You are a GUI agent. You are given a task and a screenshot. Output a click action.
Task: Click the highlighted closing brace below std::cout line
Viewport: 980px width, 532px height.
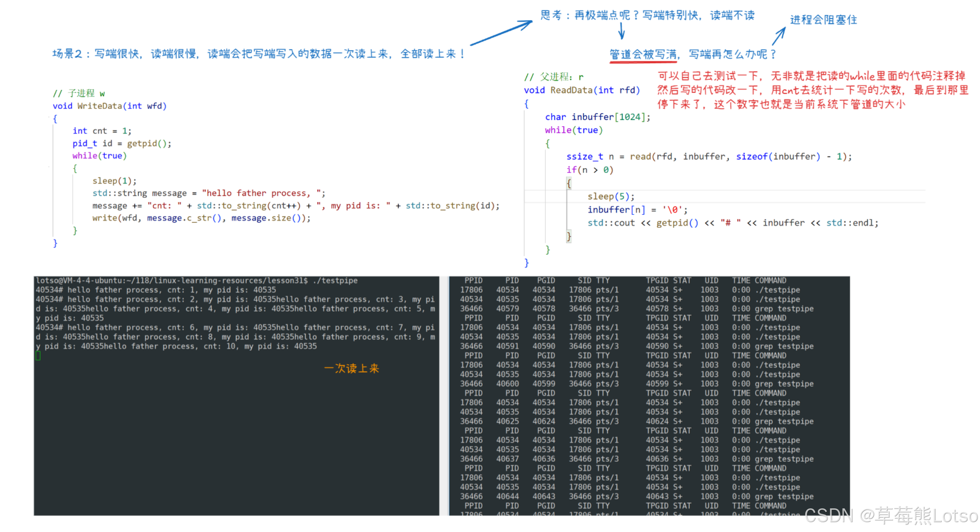568,236
